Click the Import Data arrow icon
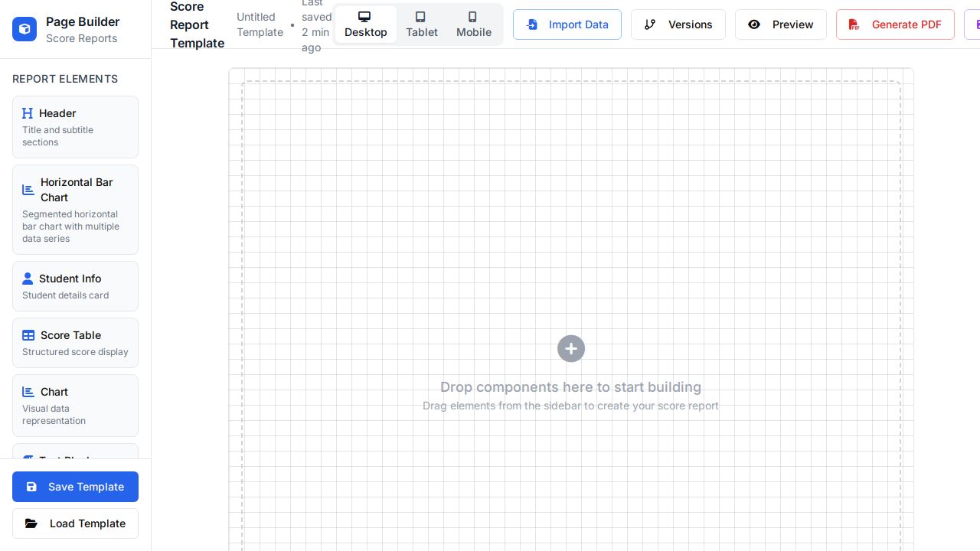980x551 pixels. coord(532,24)
